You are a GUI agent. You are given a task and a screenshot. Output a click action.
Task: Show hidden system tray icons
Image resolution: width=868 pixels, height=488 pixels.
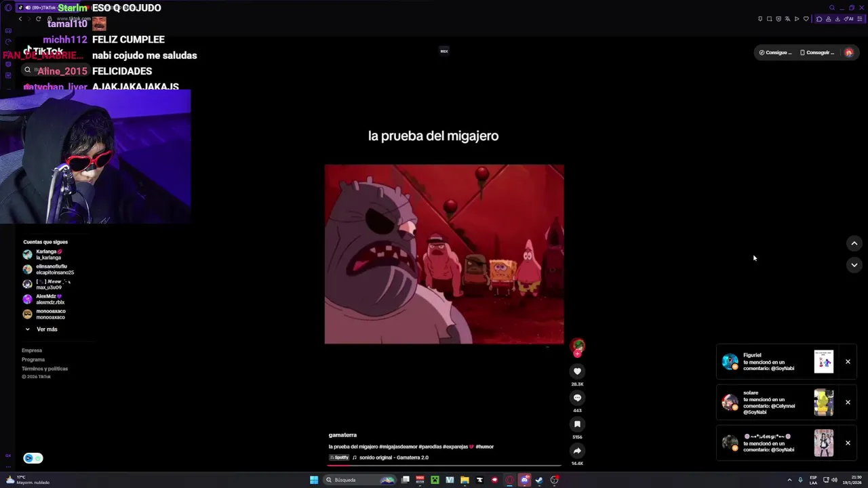[x=789, y=480]
